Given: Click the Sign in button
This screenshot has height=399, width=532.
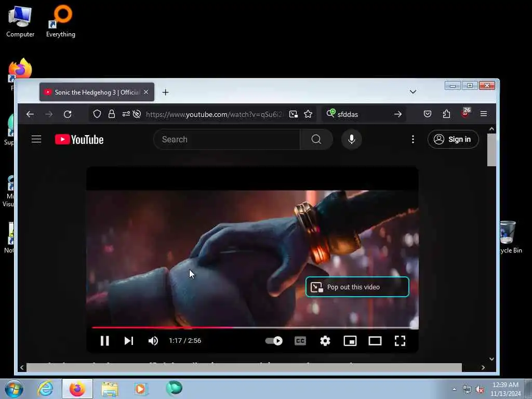Looking at the screenshot, I should [453, 139].
